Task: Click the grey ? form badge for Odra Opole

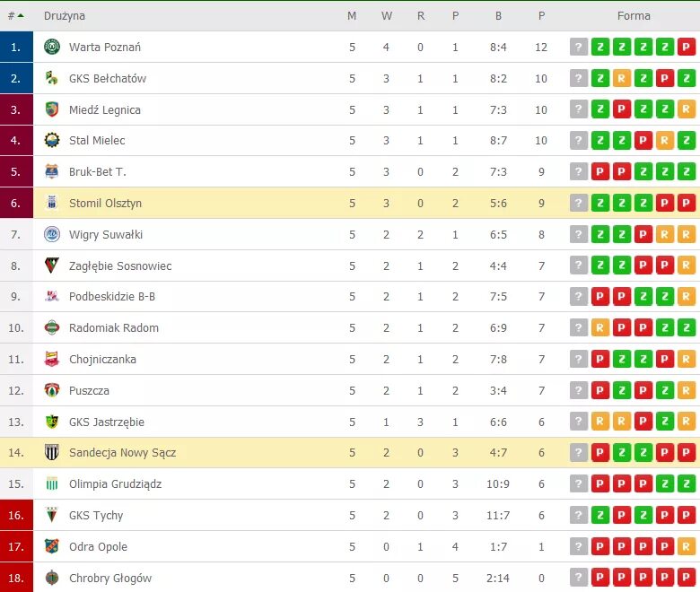Action: click(579, 546)
